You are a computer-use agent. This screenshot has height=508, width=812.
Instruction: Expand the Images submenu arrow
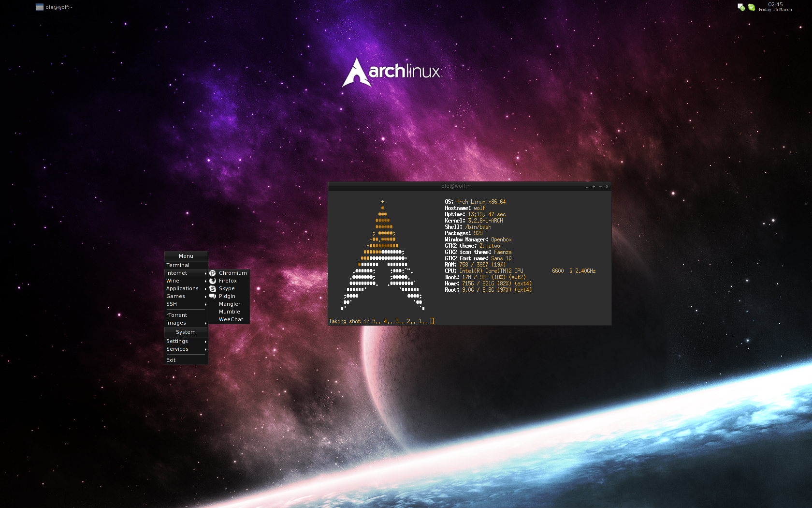click(x=205, y=323)
